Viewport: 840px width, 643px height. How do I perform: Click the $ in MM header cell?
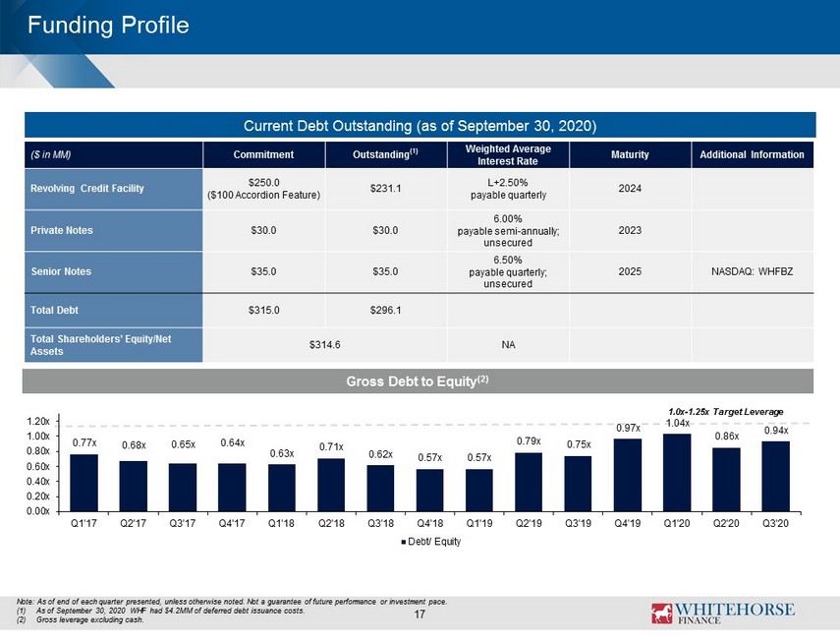click(114, 154)
